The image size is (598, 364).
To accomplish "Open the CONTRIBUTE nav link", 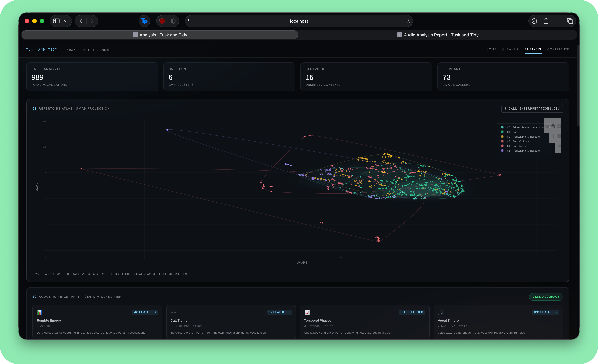I will pyautogui.click(x=558, y=49).
